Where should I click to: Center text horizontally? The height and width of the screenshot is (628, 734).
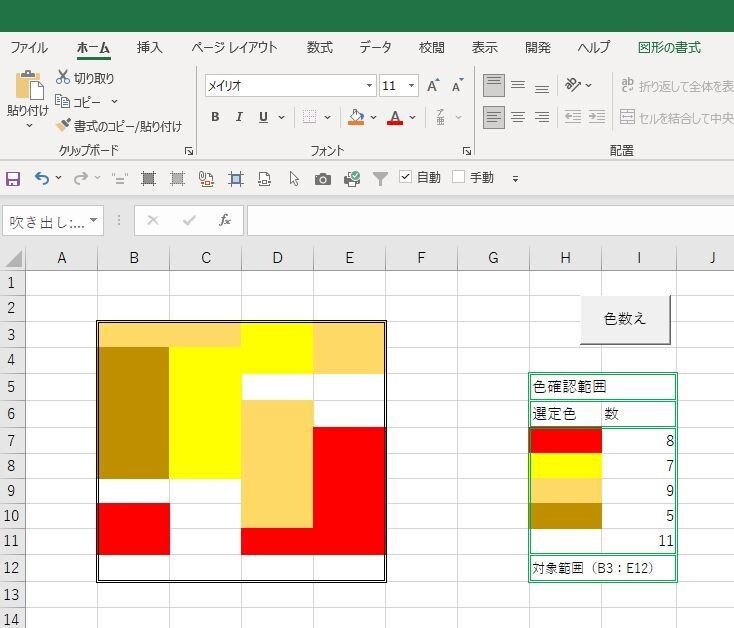[518, 117]
